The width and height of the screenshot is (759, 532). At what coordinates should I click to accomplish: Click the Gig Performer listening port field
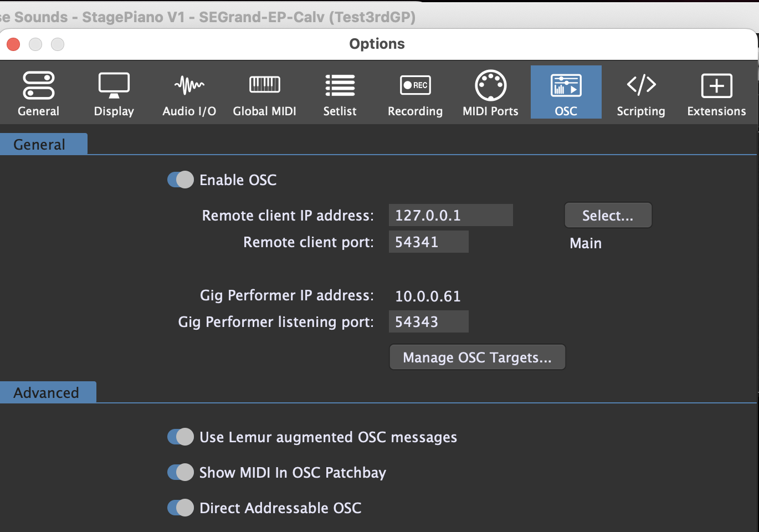428,321
